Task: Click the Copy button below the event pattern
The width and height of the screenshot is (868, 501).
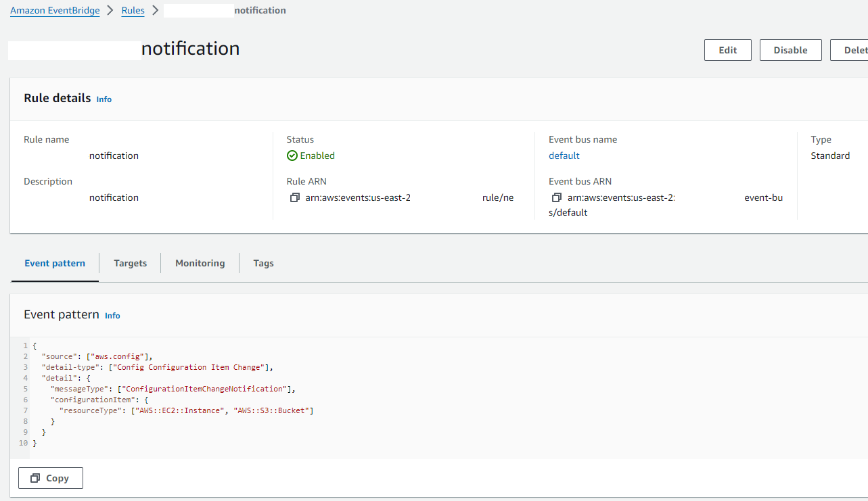Action: (x=51, y=478)
